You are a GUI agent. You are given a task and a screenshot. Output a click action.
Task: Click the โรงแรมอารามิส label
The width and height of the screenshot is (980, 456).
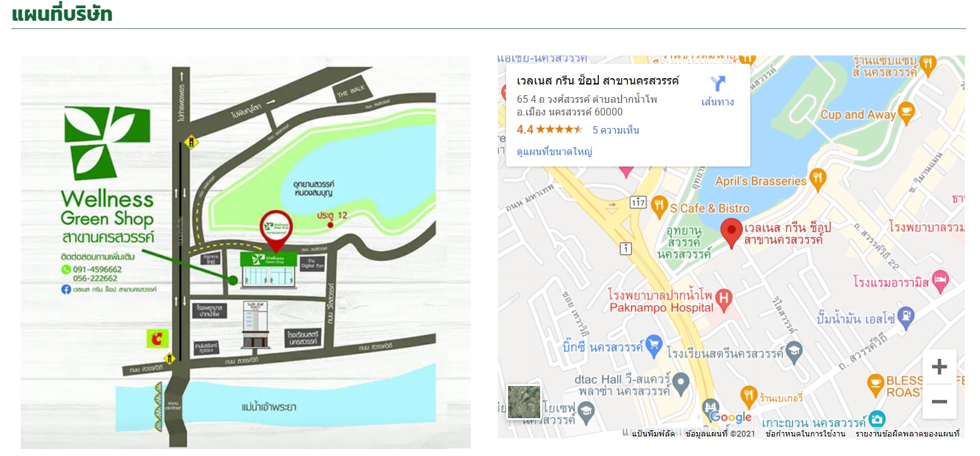point(890,283)
